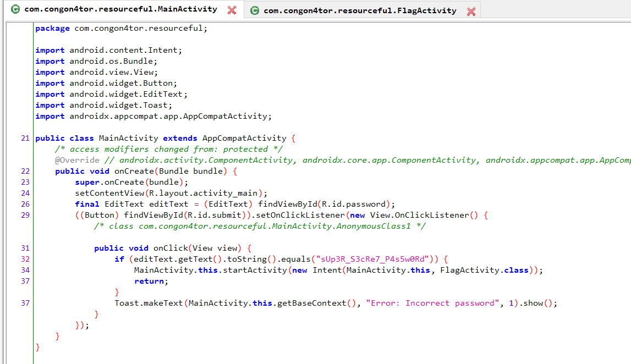Switch to the MainActivity tab

(120, 9)
